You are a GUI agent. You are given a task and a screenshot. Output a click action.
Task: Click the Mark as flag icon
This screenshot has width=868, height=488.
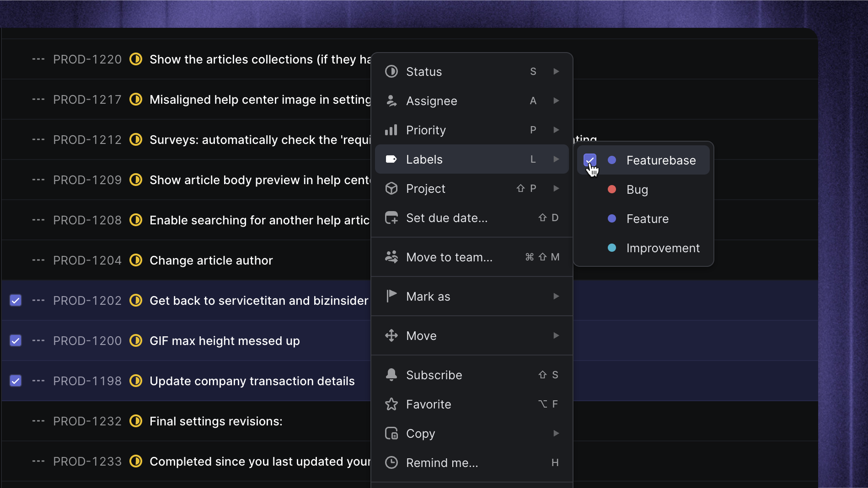click(391, 297)
